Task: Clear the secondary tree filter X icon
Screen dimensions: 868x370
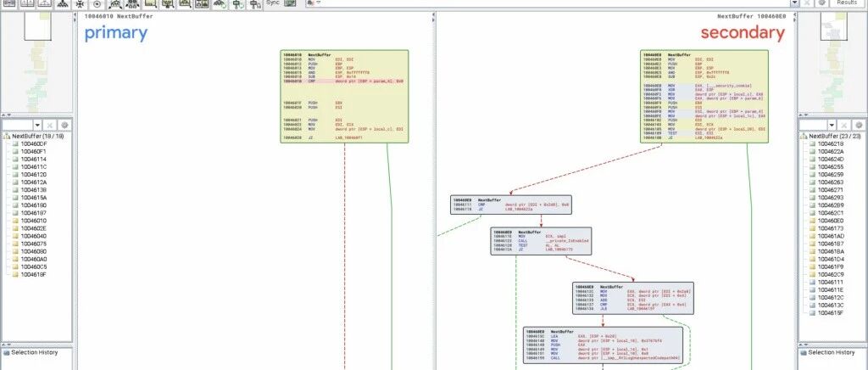Action: (x=845, y=126)
